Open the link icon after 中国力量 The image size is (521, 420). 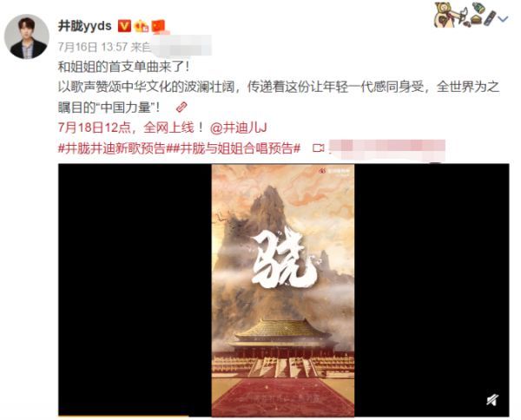point(181,108)
